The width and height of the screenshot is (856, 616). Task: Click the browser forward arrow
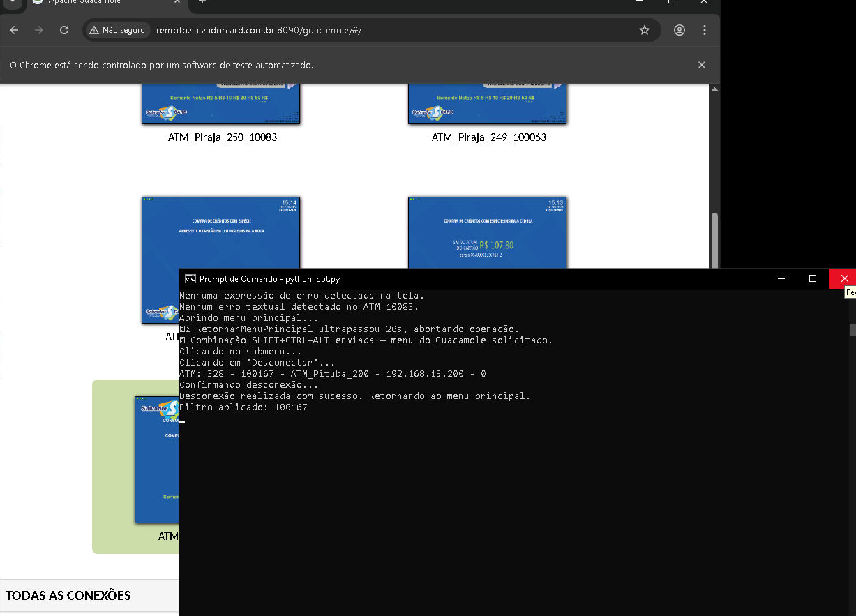pos(39,30)
